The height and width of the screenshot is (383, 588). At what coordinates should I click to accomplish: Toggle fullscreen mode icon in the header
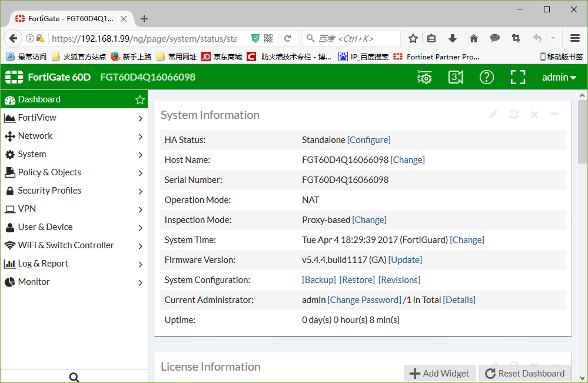pos(518,77)
